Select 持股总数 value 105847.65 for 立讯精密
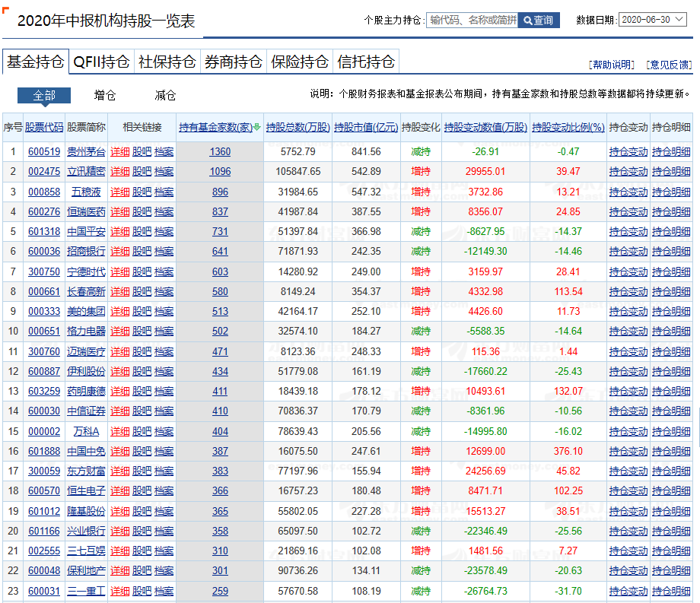This screenshot has height=603, width=700. click(297, 172)
